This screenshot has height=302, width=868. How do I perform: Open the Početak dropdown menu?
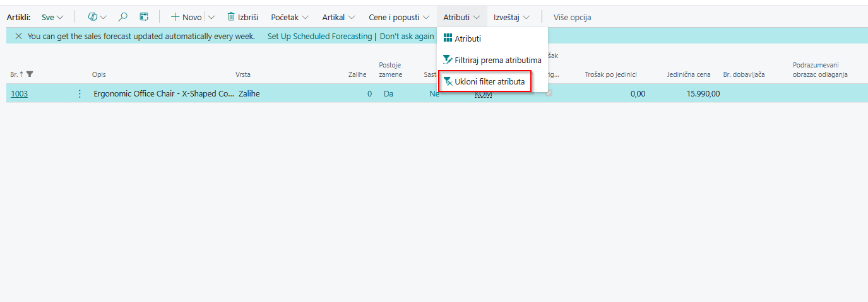[290, 17]
